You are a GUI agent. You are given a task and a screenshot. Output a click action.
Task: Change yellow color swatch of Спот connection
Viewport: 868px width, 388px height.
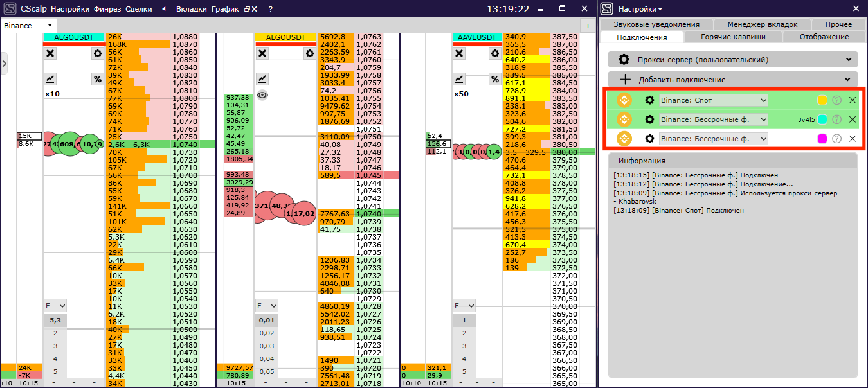pos(822,100)
